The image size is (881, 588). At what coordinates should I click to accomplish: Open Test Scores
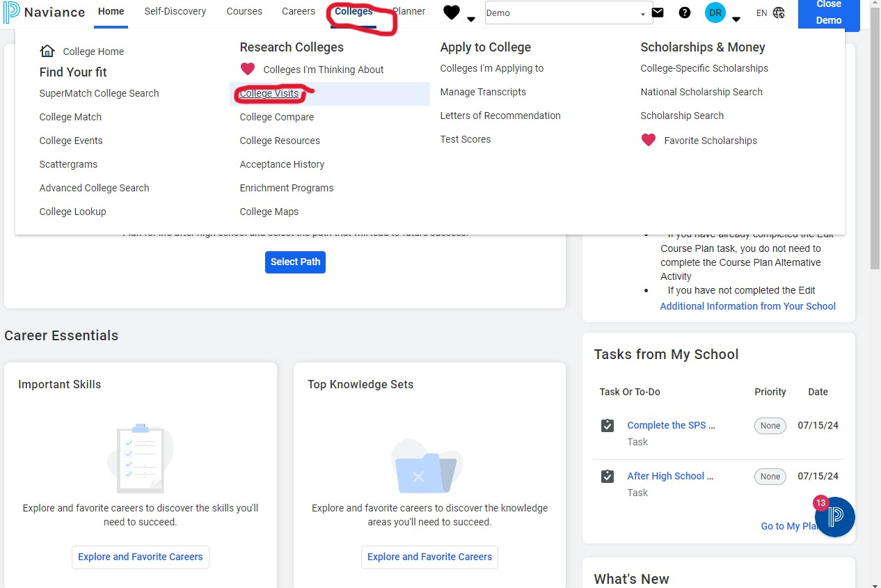click(466, 139)
